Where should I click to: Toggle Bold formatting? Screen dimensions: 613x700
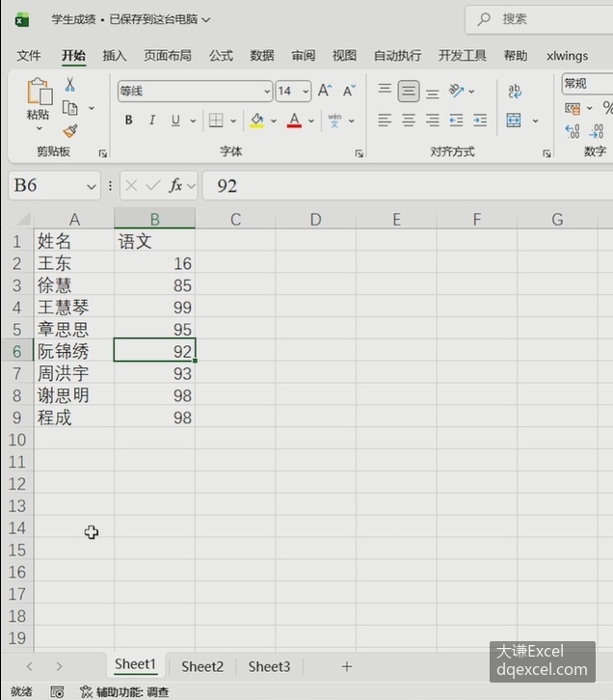coord(128,121)
